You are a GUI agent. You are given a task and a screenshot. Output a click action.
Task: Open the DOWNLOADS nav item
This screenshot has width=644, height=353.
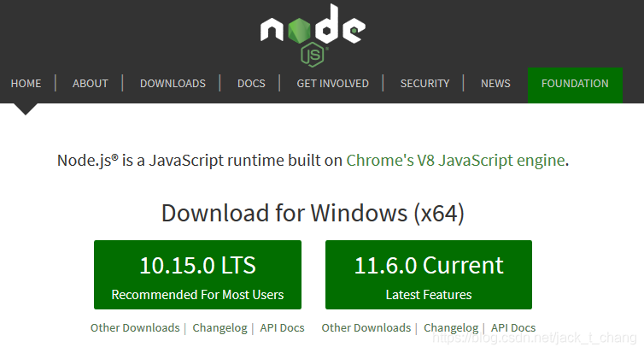[x=173, y=84]
